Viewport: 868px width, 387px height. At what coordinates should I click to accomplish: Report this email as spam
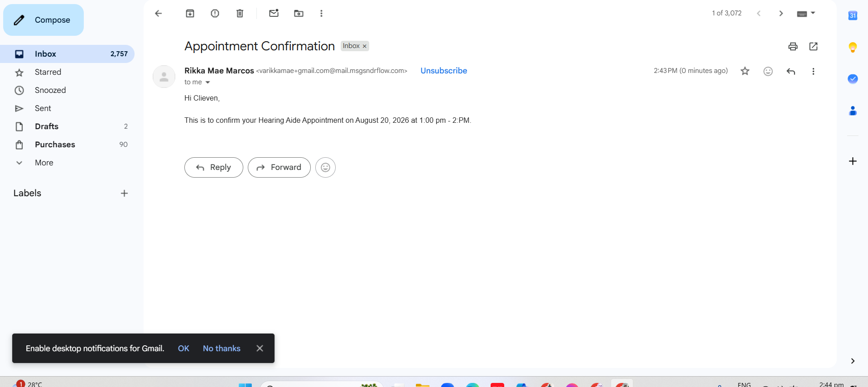[x=215, y=14]
